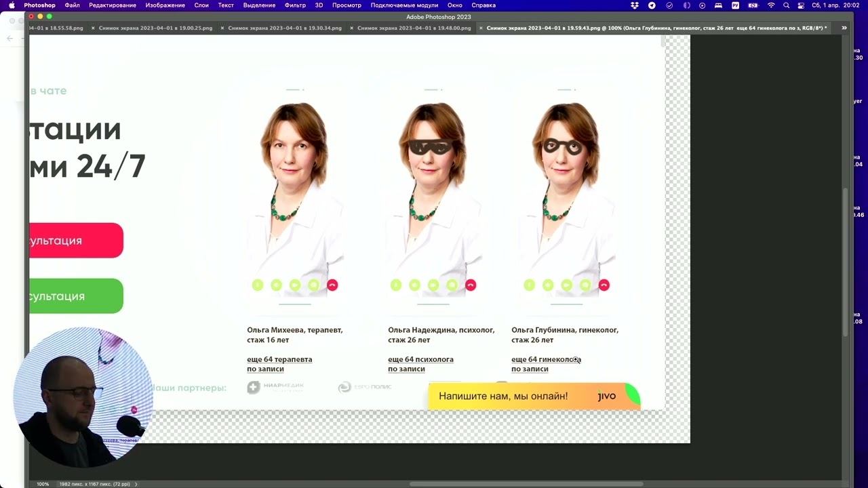Open the Изображение menu
The image size is (868, 488).
[x=165, y=5]
